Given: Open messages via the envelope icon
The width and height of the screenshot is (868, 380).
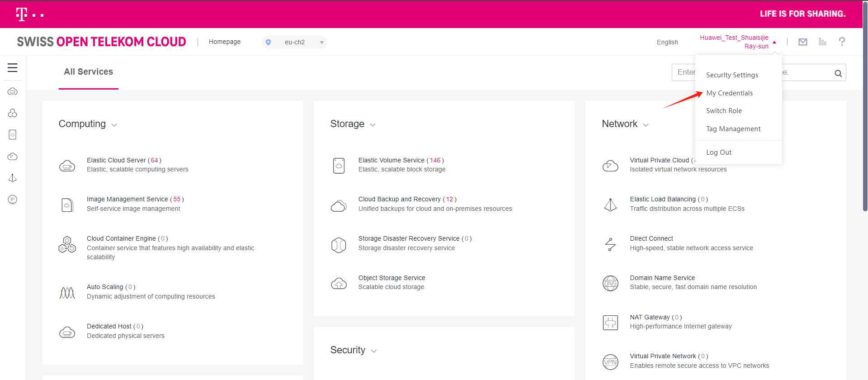Looking at the screenshot, I should pos(803,42).
